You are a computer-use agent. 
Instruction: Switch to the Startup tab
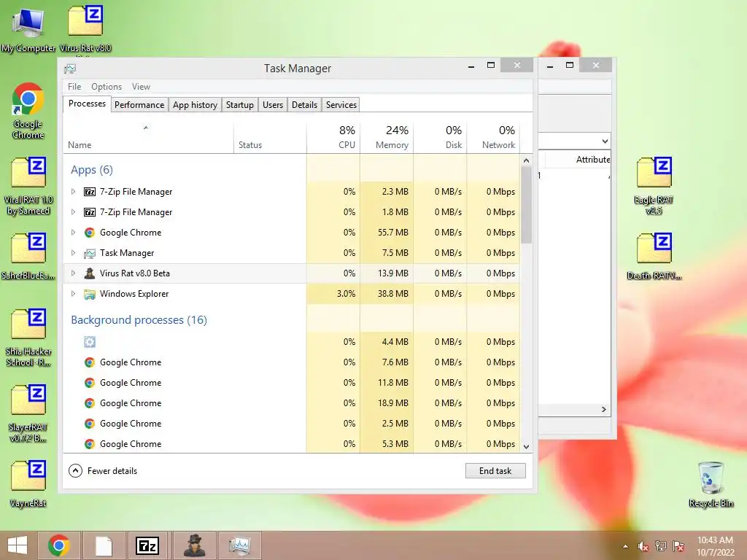pos(239,105)
